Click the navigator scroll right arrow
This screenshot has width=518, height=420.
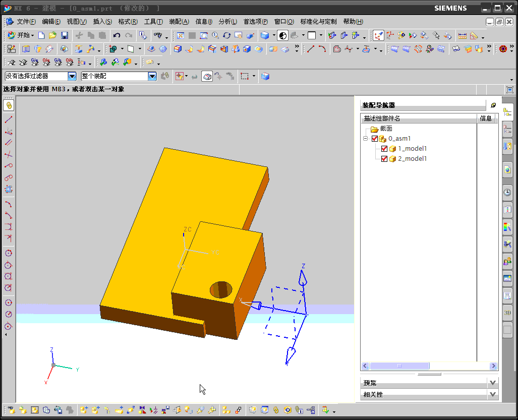494,366
